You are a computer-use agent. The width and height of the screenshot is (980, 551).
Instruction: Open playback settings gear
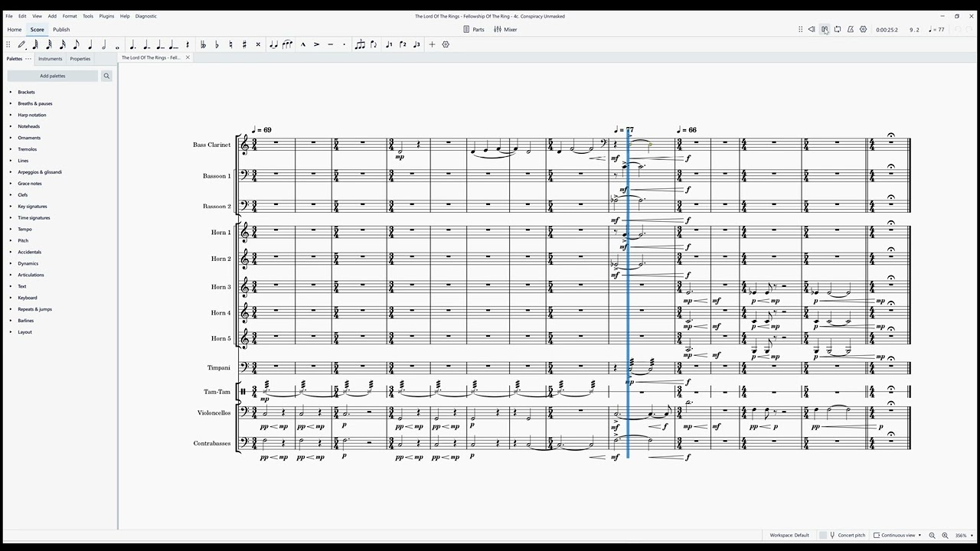(x=864, y=30)
